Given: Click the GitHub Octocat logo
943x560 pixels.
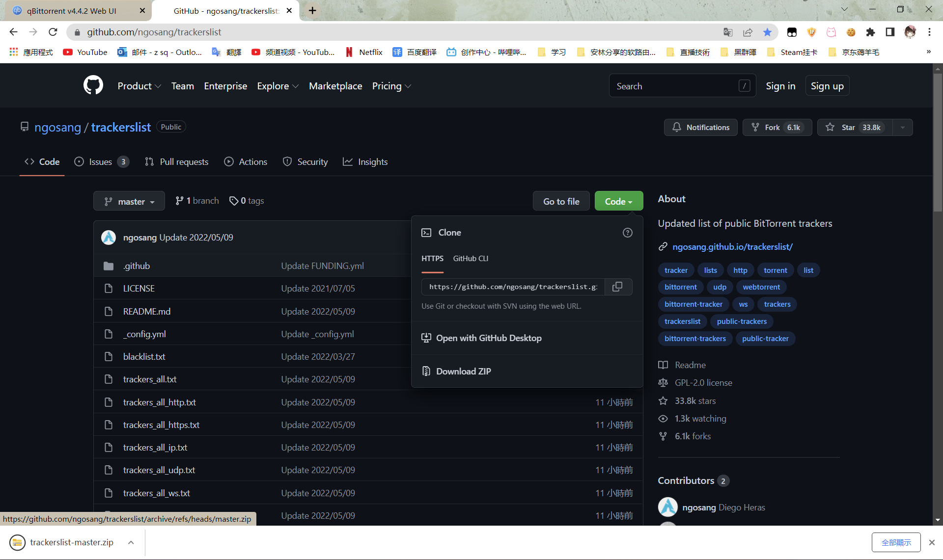Looking at the screenshot, I should pyautogui.click(x=93, y=85).
